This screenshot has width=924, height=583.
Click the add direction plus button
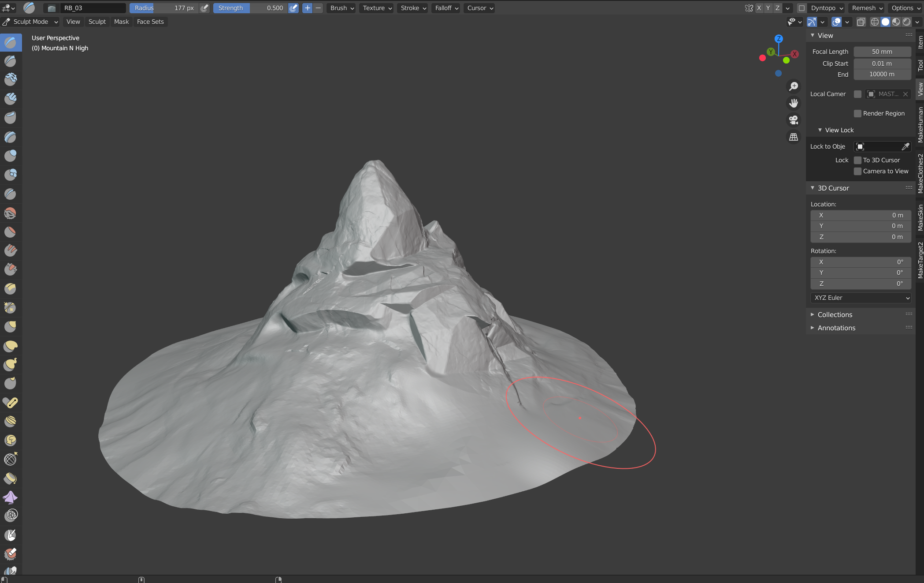[307, 8]
